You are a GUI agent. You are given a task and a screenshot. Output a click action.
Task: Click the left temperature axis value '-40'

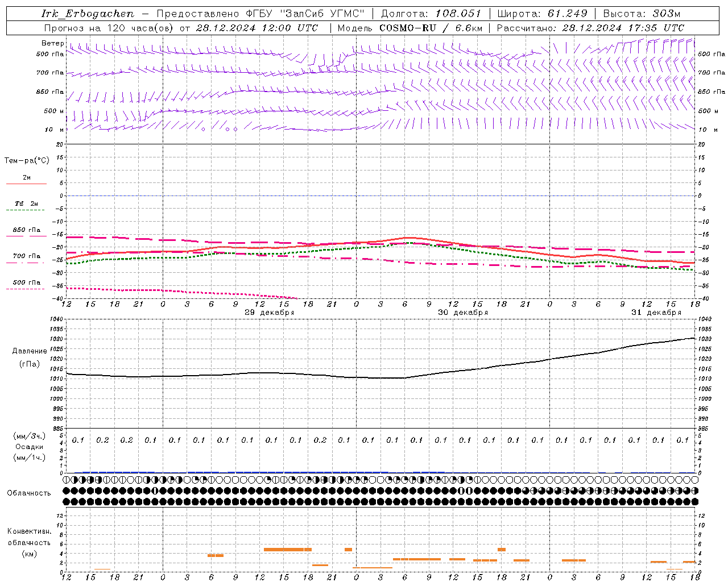coord(59,299)
